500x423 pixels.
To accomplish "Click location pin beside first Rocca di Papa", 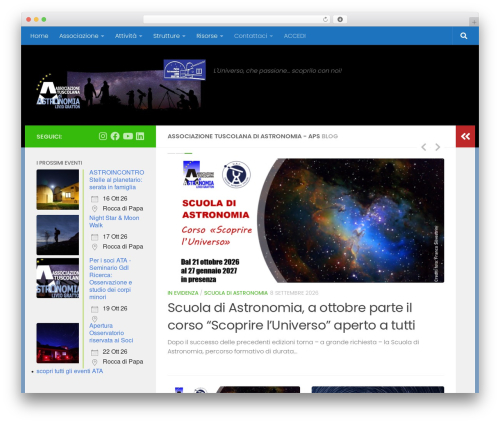I will click(x=95, y=209).
